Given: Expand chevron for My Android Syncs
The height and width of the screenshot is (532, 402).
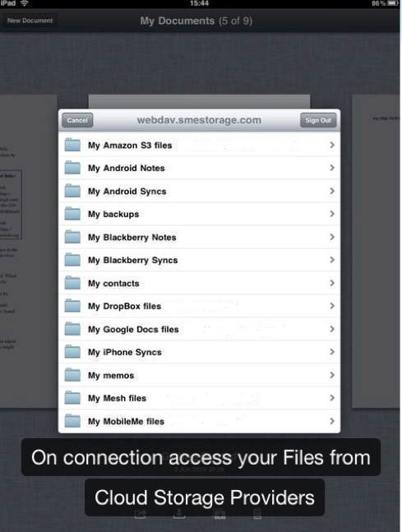Looking at the screenshot, I should click(332, 191).
